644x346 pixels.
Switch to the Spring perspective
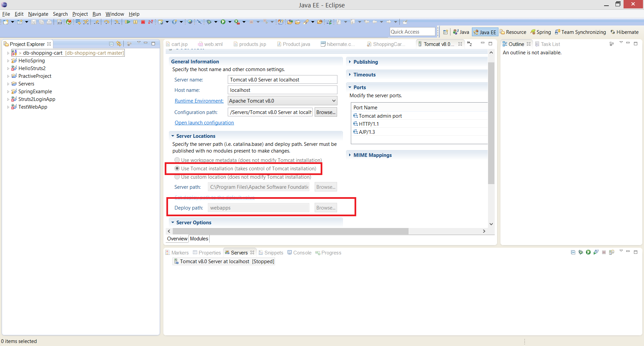point(540,32)
